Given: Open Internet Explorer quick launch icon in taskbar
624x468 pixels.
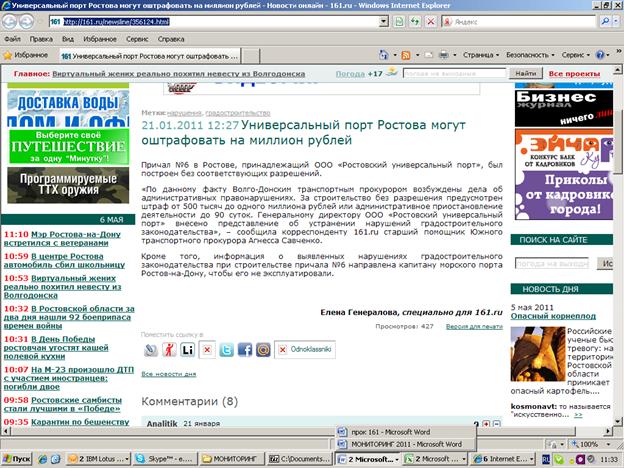Looking at the screenshot, I should pyautogui.click(x=43, y=459).
